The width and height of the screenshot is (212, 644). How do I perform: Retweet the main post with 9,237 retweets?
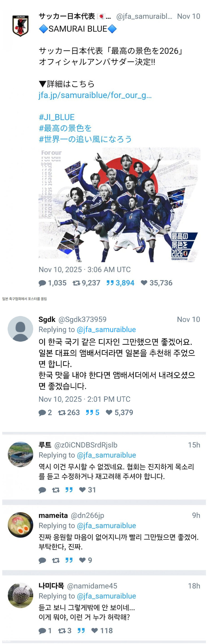point(86,283)
